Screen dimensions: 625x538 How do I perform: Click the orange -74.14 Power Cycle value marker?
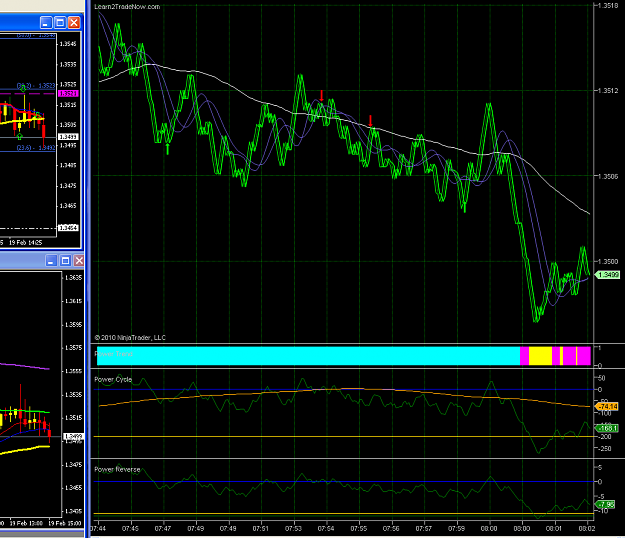(606, 406)
